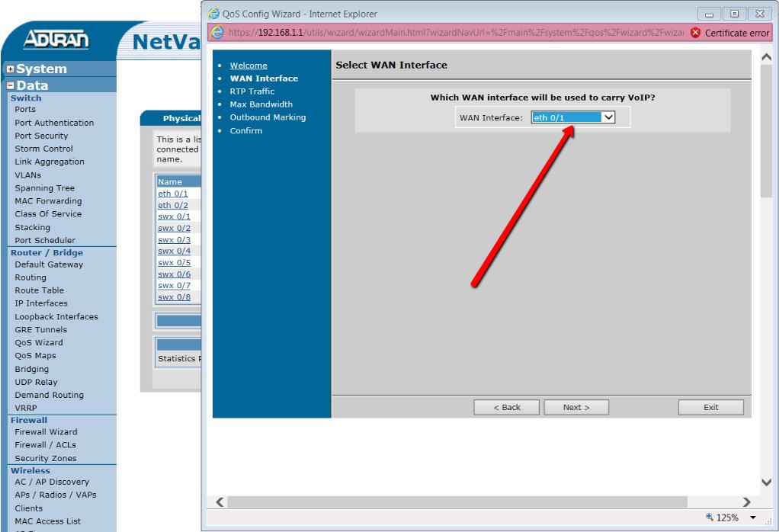Open UDP Relay page
The height and width of the screenshot is (532, 779).
pyautogui.click(x=37, y=382)
